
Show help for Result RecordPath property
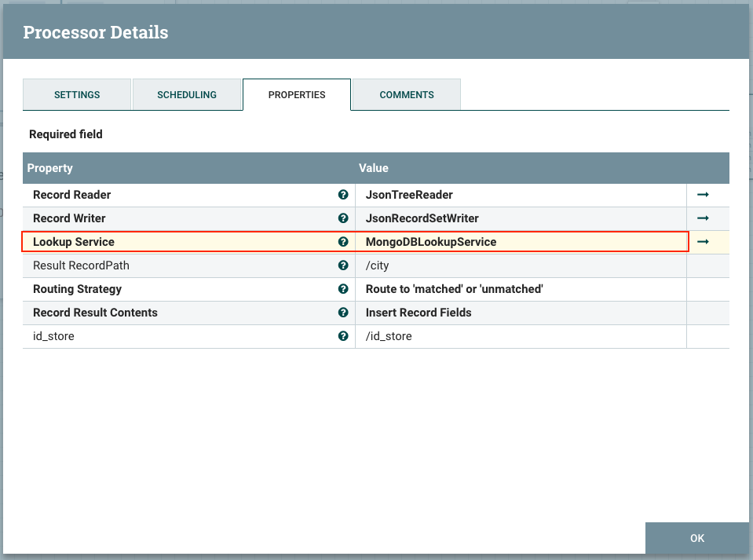tap(343, 265)
